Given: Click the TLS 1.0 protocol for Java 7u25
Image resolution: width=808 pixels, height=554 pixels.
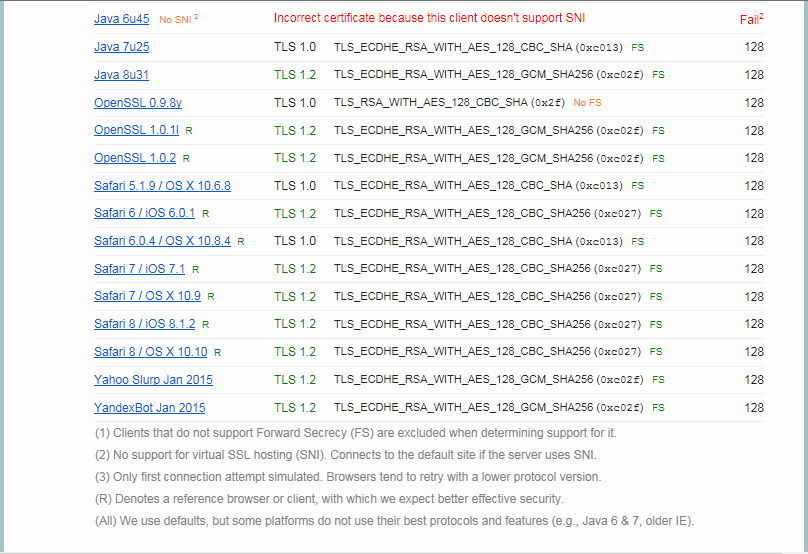Looking at the screenshot, I should [x=295, y=47].
